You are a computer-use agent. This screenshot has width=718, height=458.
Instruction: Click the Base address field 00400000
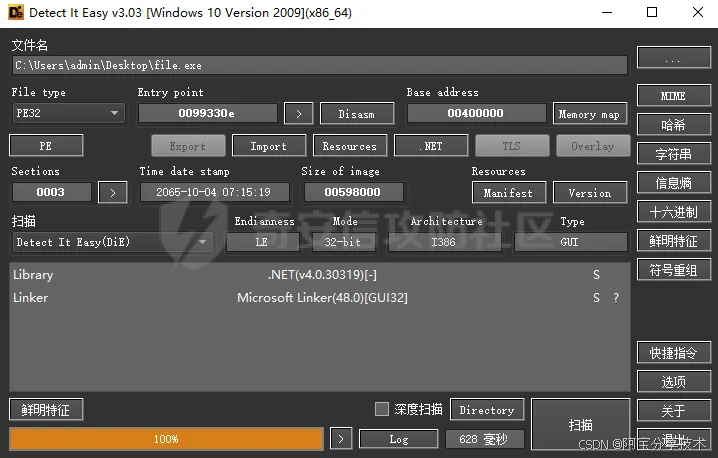[476, 113]
